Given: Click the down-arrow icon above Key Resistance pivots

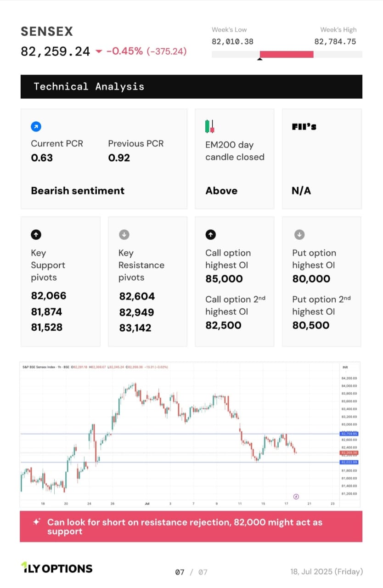Looking at the screenshot, I should (x=124, y=235).
